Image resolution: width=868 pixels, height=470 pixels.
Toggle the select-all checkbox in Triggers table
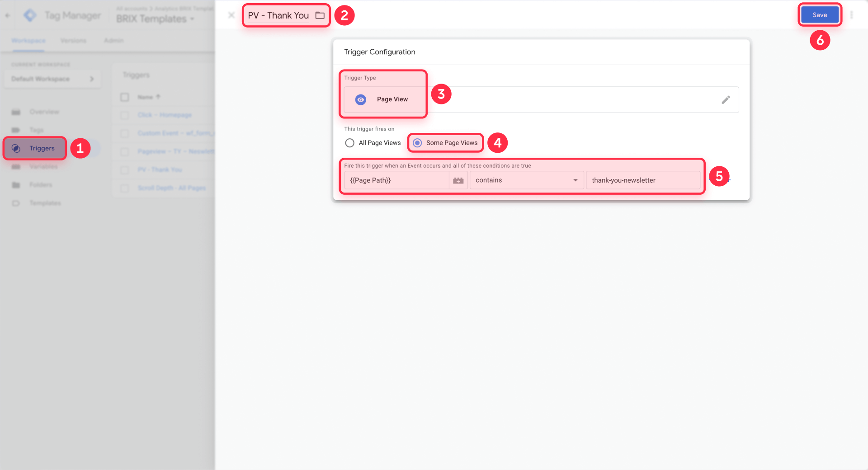click(125, 97)
